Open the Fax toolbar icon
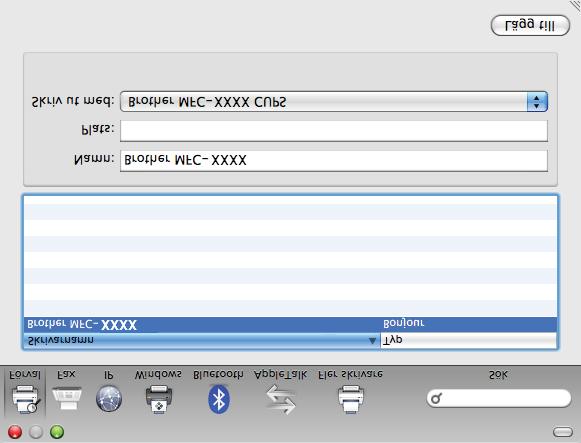The width and height of the screenshot is (581, 443). (x=67, y=398)
